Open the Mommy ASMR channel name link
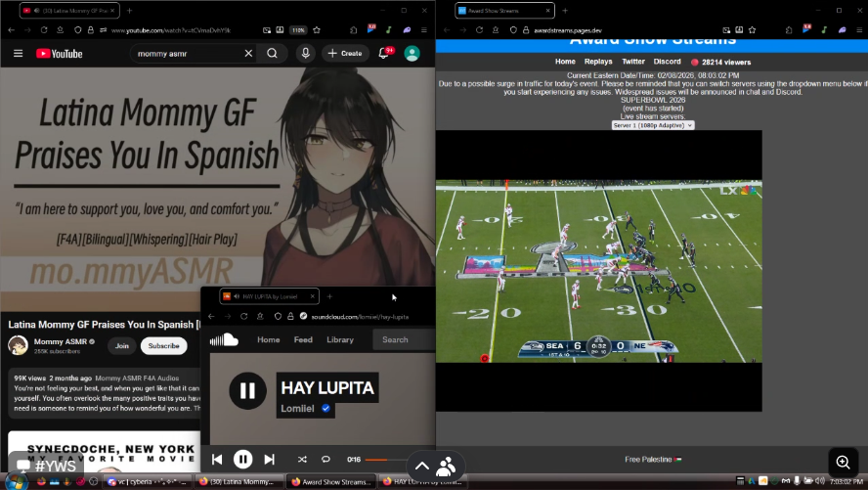This screenshot has height=490, width=868. click(61, 341)
